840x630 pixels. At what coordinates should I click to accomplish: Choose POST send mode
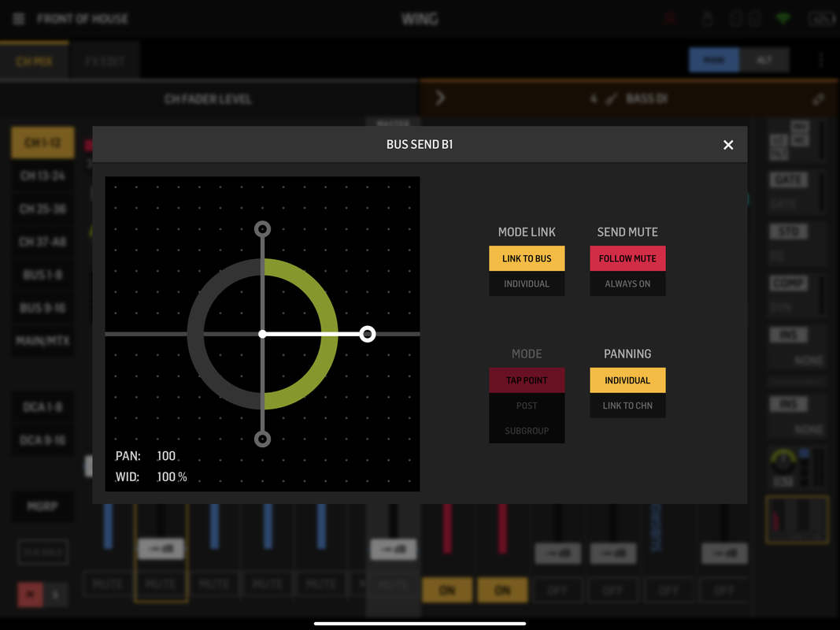pos(527,406)
